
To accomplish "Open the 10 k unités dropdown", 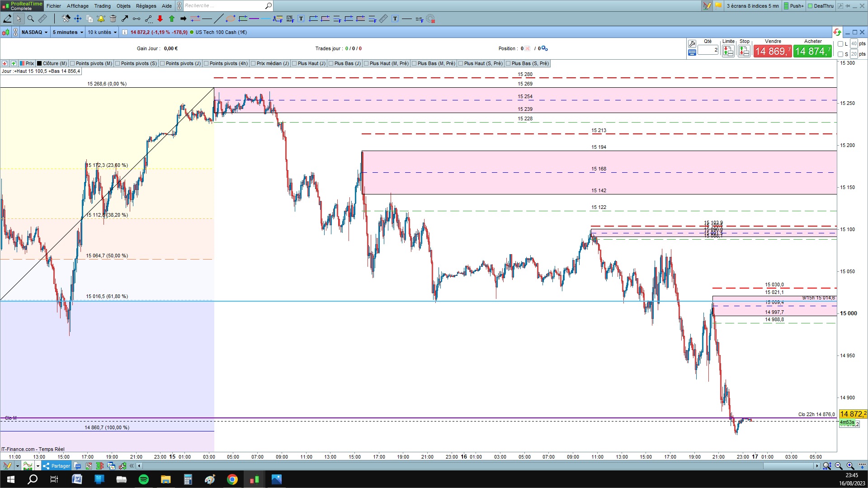I will coord(102,32).
